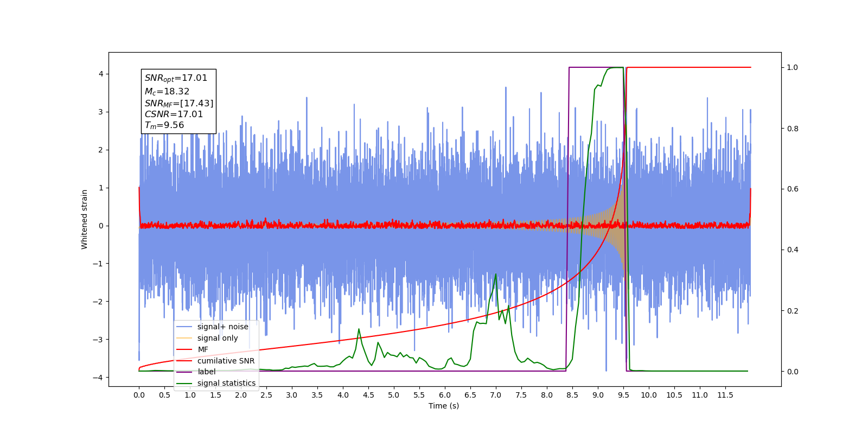Screen dimensions: 868x434
Task: Click the 11.0 x-axis tick label
Action: (x=700, y=395)
